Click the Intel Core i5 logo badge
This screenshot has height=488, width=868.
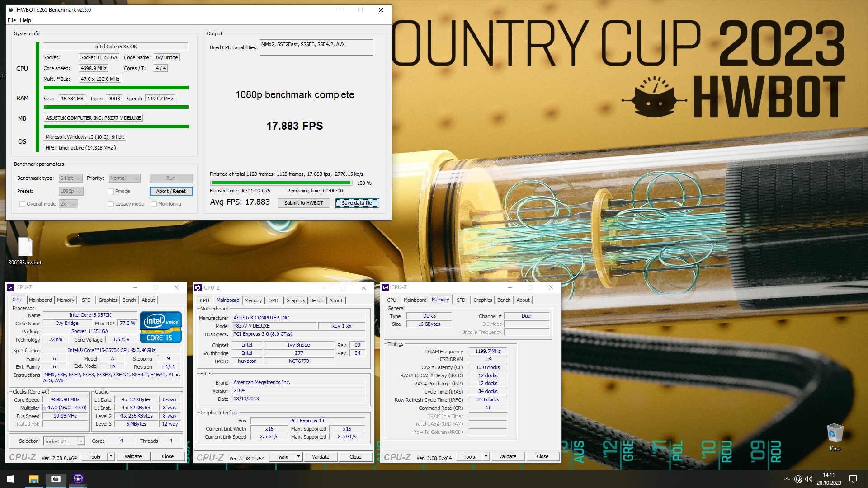[160, 327]
